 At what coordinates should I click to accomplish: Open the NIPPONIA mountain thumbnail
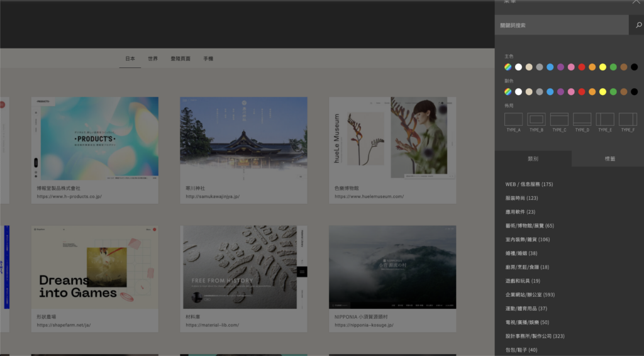point(392,267)
